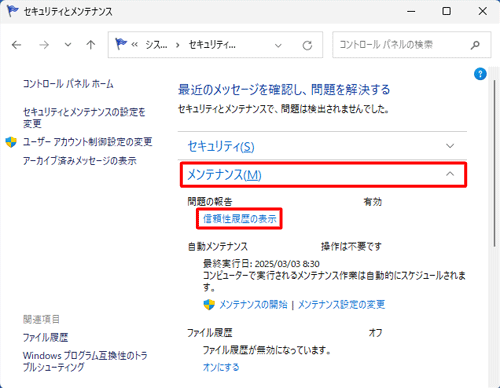Open help with the blue question mark
Screen dimensions: 500x388
[480, 74]
